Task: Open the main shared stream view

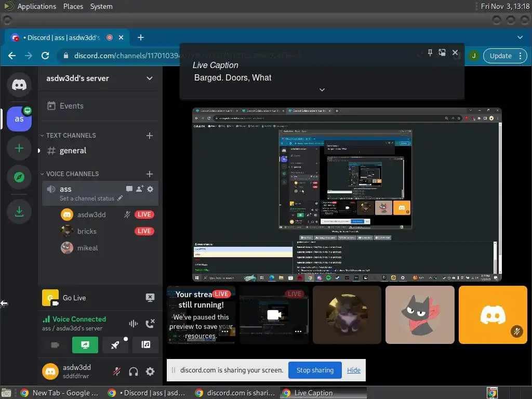Action: (347, 194)
